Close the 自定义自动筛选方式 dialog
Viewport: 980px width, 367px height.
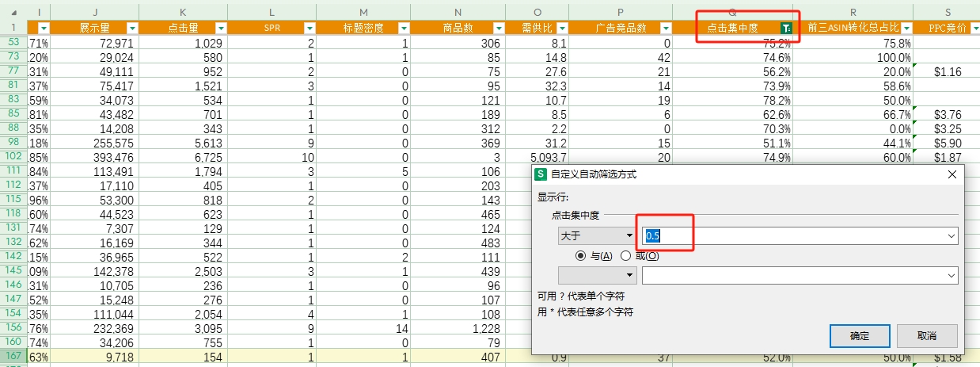click(952, 174)
